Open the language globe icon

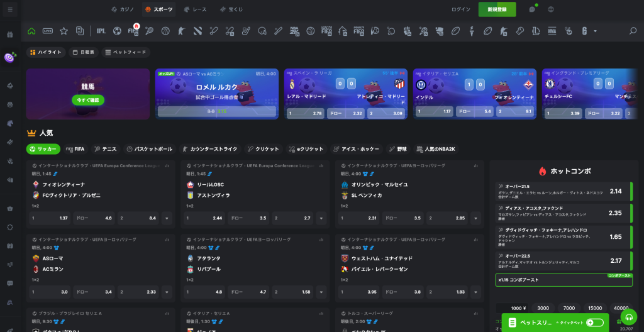[x=551, y=9]
